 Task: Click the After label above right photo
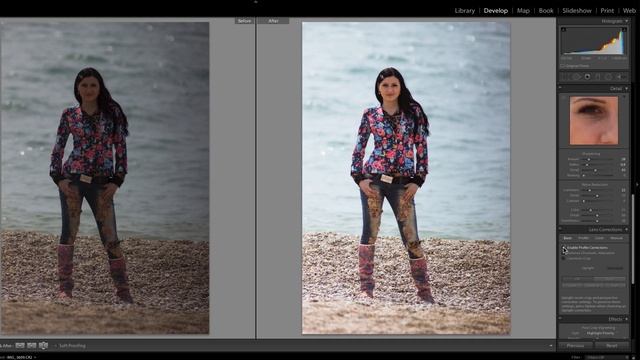coord(273,21)
